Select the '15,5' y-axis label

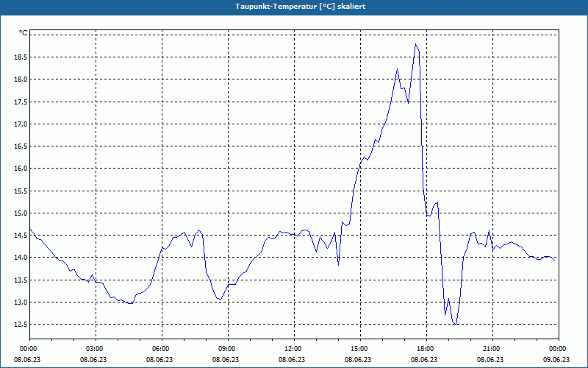[21, 191]
